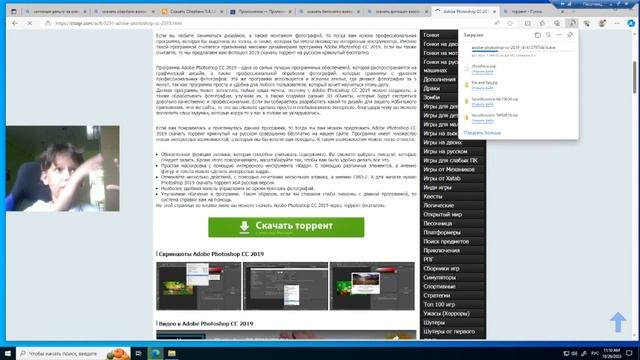
Task: Open the Зомби category link
Action: [x=431, y=97]
